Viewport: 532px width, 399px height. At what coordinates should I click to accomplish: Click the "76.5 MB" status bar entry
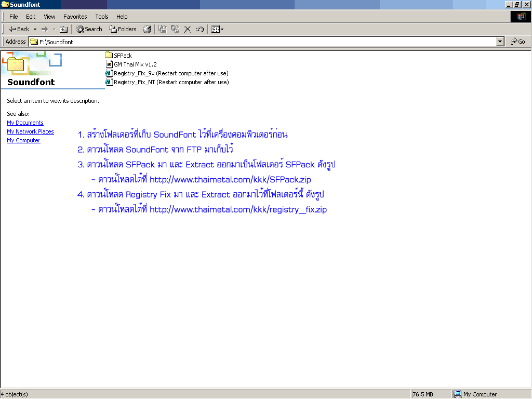(423, 394)
